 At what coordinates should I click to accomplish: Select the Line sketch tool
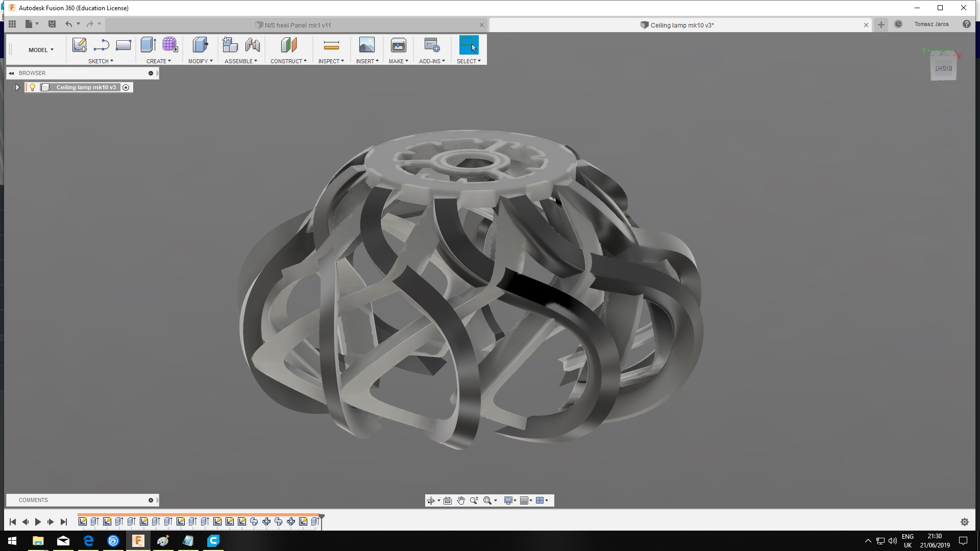coord(101,45)
